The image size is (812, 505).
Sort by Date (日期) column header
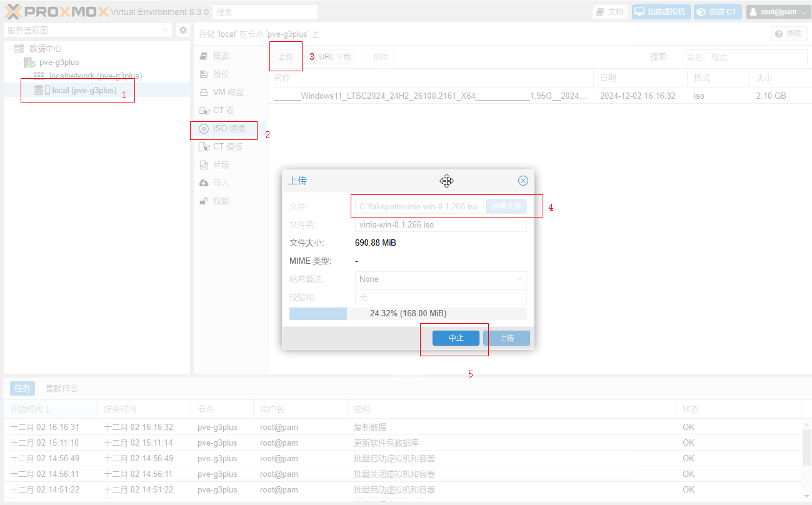point(640,78)
